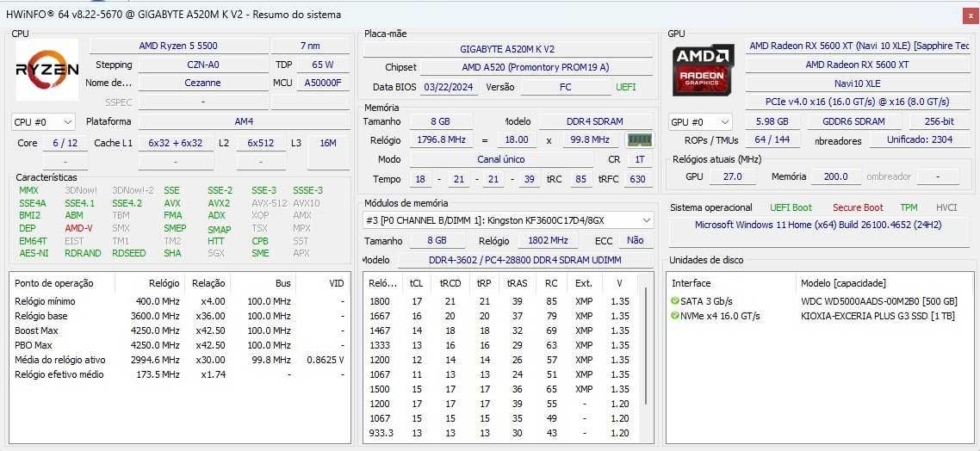Close the HWiNFO summary window
Image resolution: width=980 pixels, height=451 pixels.
click(971, 15)
